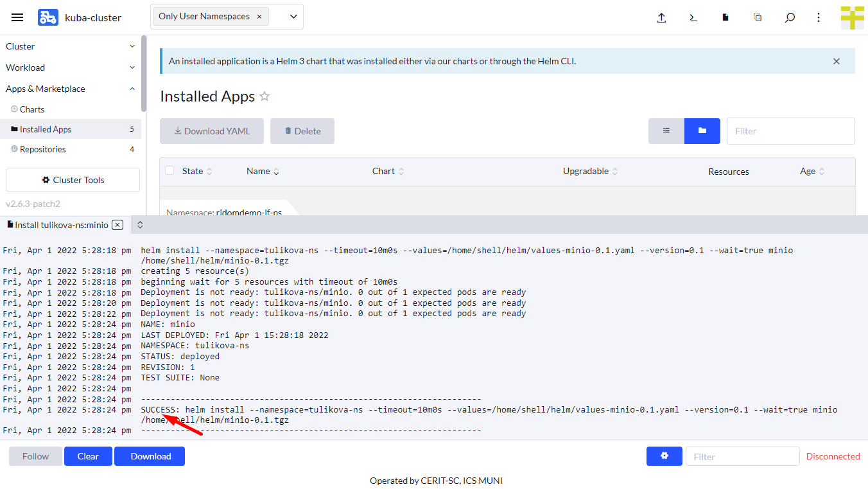The image size is (868, 489).
Task: Switch to flat list view
Action: click(x=666, y=131)
